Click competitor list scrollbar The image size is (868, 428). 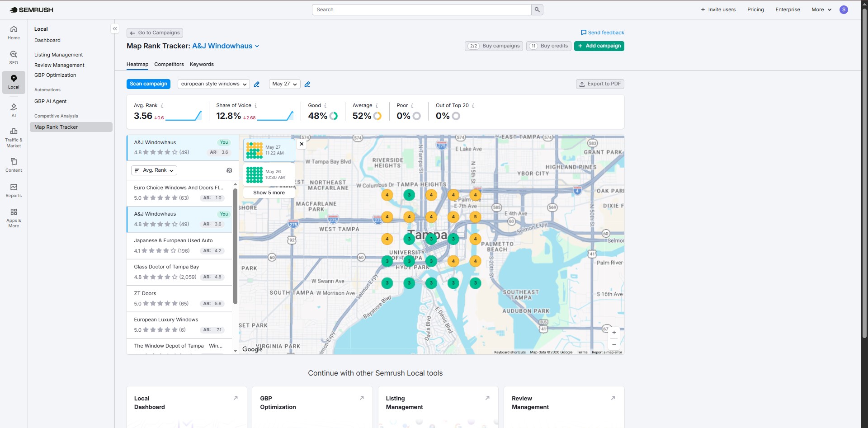(x=235, y=246)
